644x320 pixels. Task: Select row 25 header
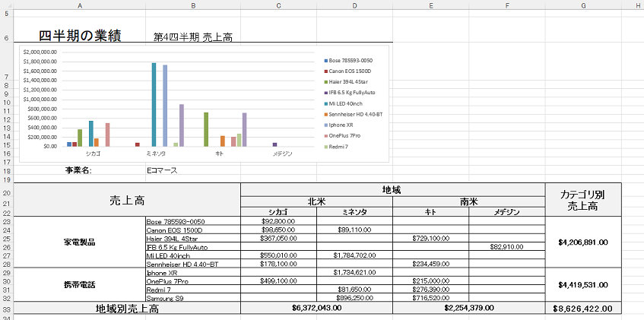coord(7,238)
